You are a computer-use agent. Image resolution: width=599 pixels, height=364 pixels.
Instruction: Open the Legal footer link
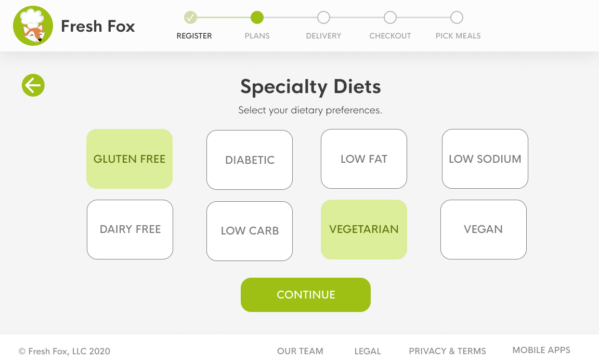coord(368,351)
